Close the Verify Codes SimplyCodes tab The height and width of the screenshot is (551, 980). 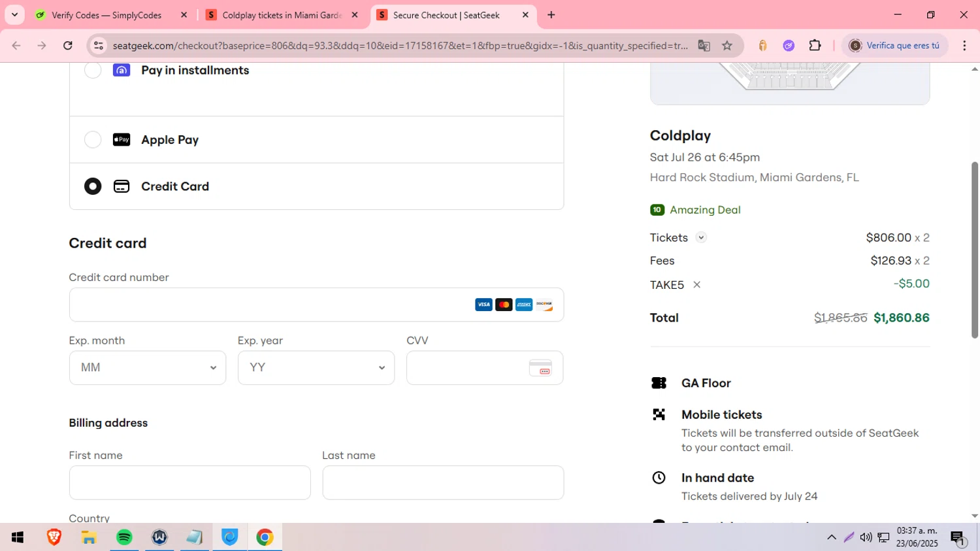[x=184, y=15]
